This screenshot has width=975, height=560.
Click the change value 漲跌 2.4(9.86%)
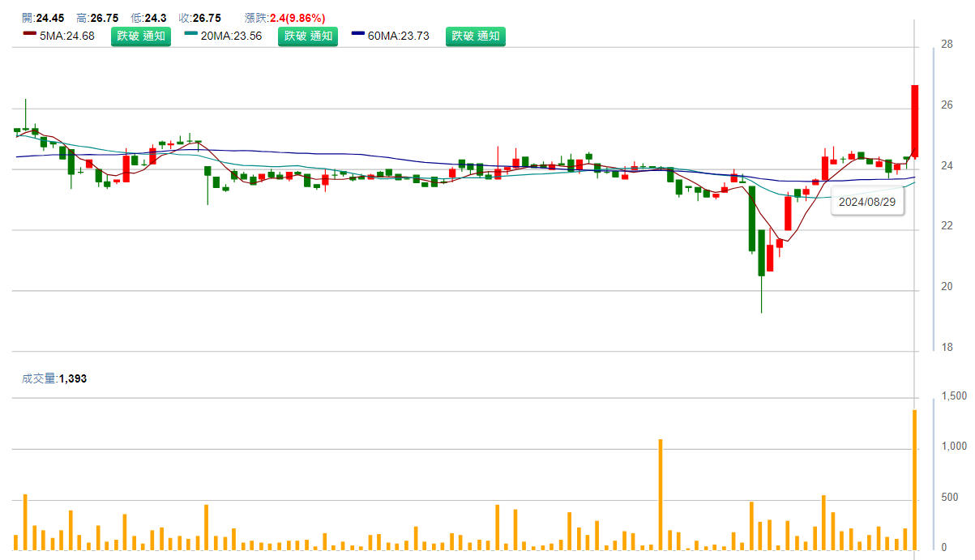pyautogui.click(x=284, y=18)
